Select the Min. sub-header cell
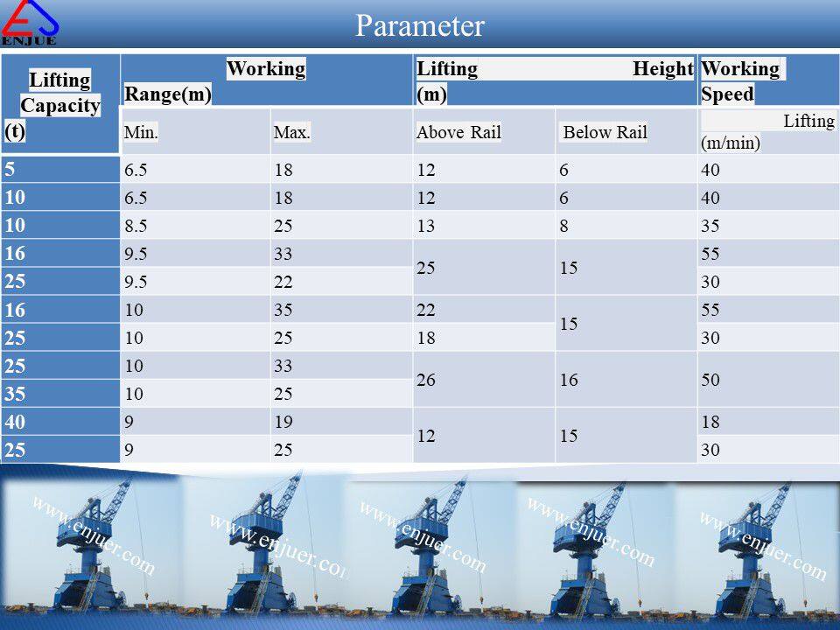 tap(195, 132)
